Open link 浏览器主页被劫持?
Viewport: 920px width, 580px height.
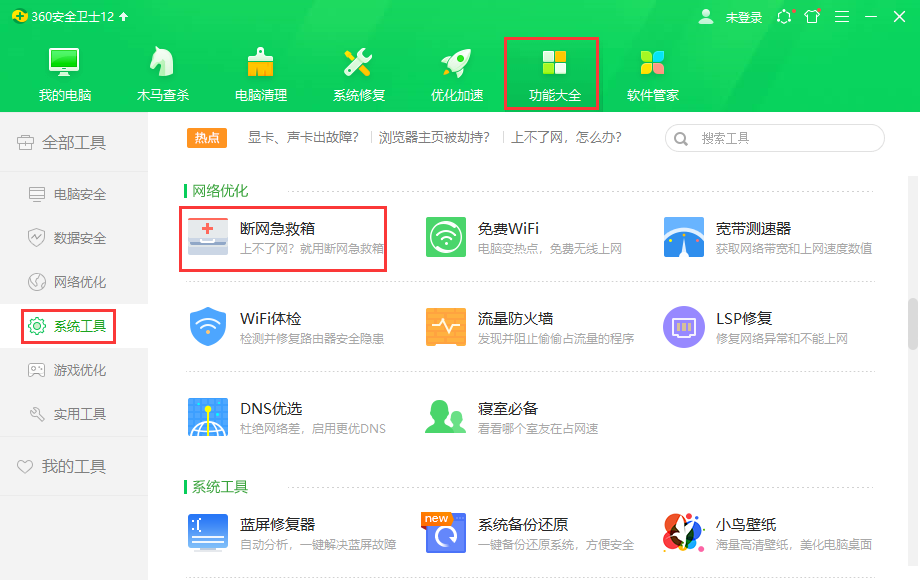click(x=434, y=137)
